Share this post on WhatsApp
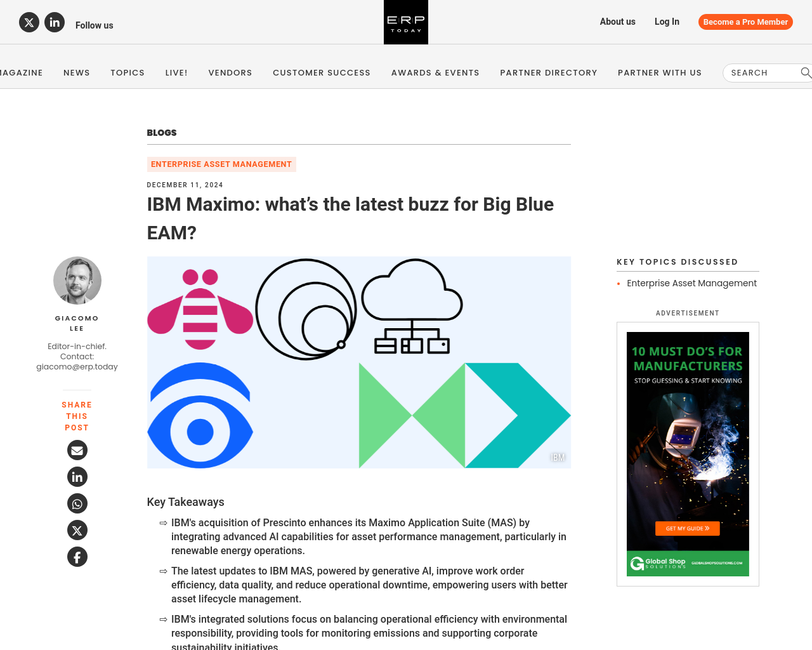812x650 pixels. pos(77,503)
